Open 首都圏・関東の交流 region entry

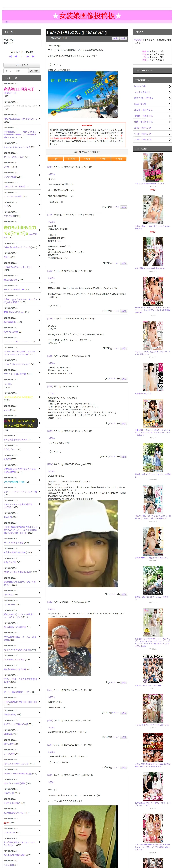(152, 116)
